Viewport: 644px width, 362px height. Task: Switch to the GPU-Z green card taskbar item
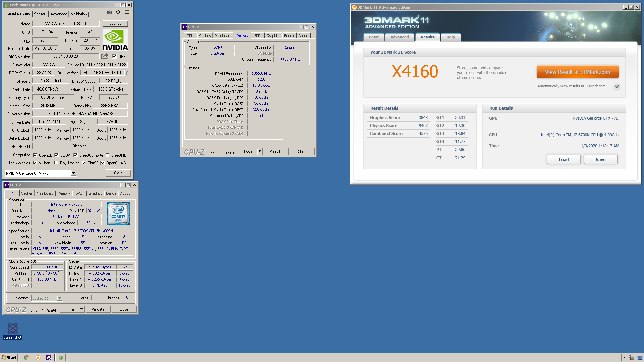point(61,358)
